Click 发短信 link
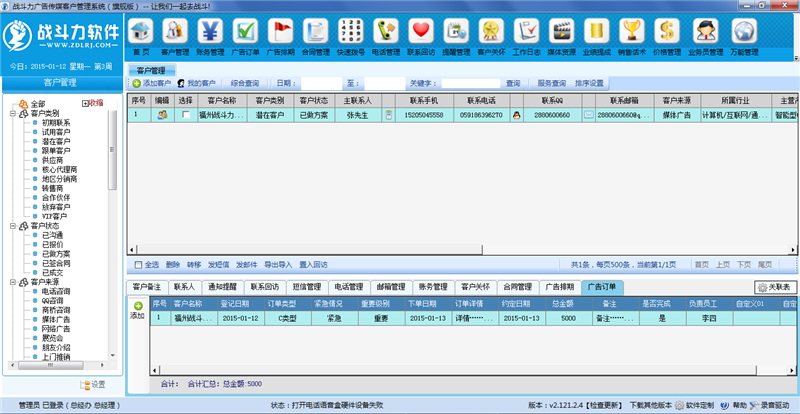The height and width of the screenshot is (414, 800). [x=218, y=265]
